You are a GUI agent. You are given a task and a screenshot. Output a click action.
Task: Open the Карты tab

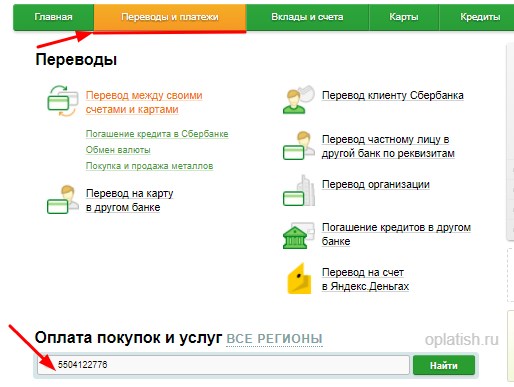pyautogui.click(x=404, y=17)
